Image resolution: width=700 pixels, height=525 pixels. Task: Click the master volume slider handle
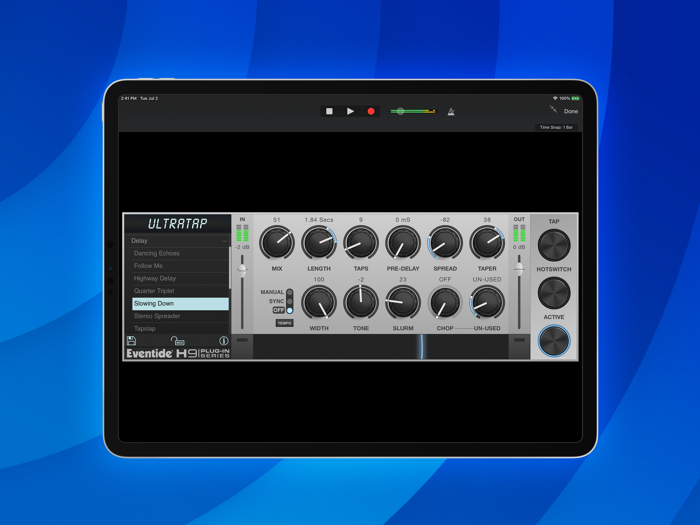pyautogui.click(x=400, y=111)
